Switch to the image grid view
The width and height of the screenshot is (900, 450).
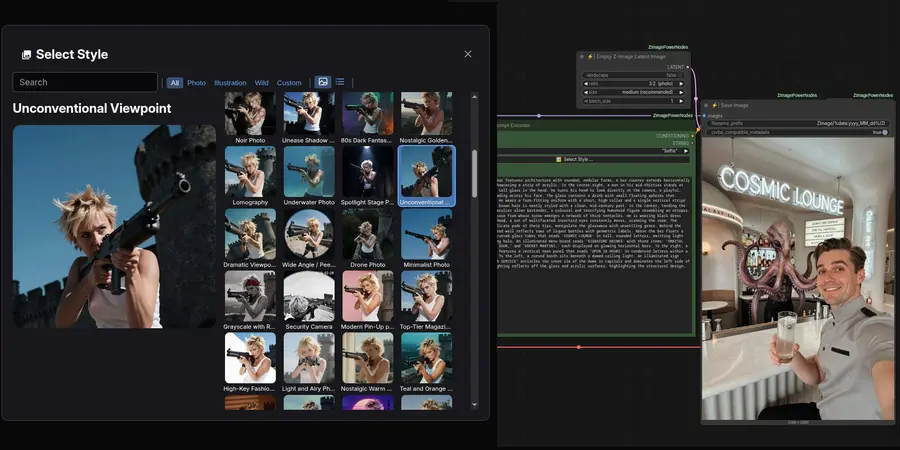(x=323, y=82)
